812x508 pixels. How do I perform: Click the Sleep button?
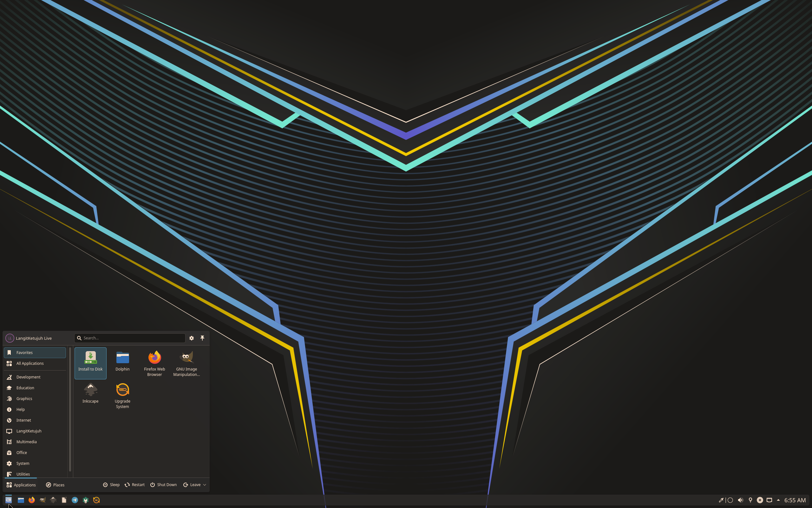click(x=111, y=485)
